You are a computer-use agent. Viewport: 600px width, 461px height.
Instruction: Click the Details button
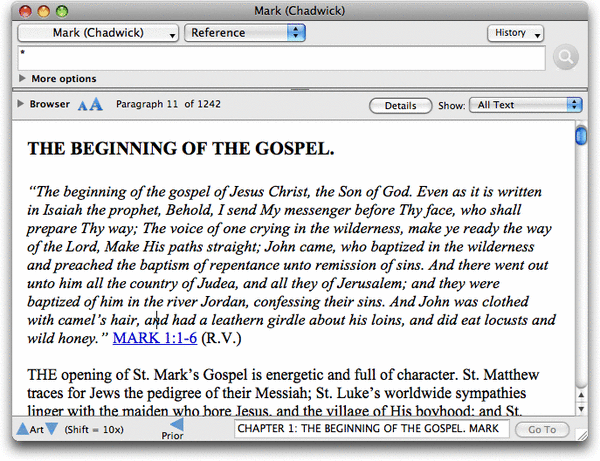pos(400,105)
